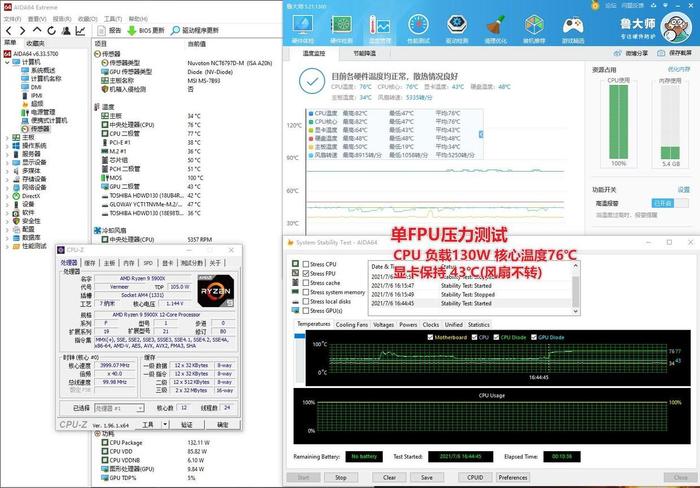The image size is (700, 488).
Task: Open Ludashi game library controller icon
Action: point(573,25)
